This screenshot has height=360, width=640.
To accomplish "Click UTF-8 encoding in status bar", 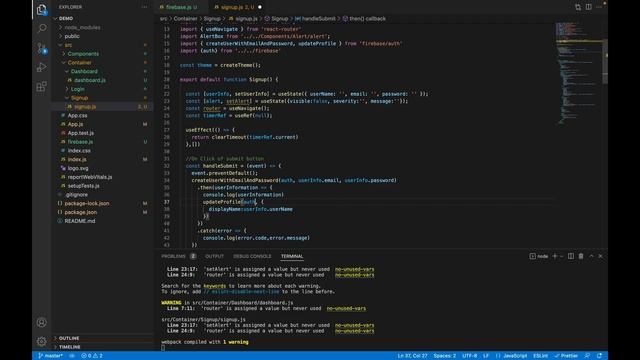I will pos(470,356).
